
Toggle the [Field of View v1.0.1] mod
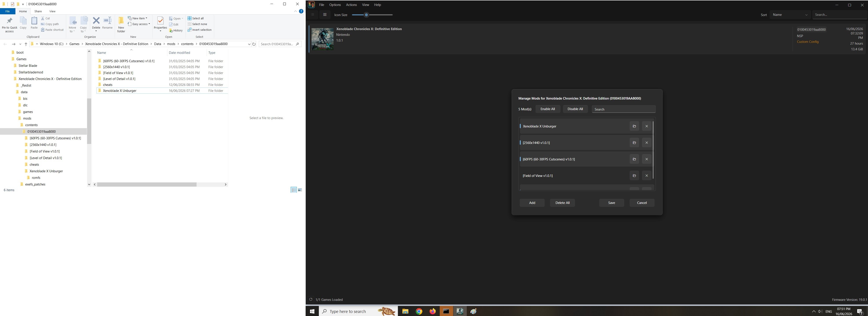click(573, 176)
